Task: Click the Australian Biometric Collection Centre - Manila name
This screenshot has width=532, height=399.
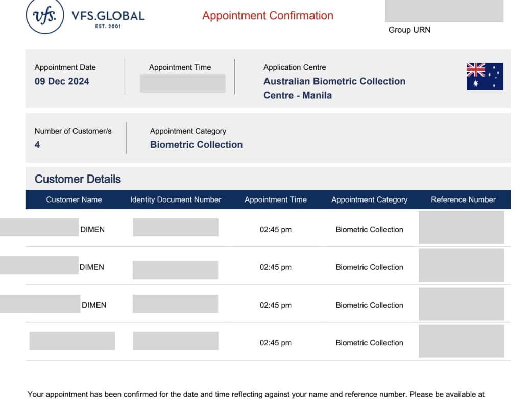Action: pyautogui.click(x=334, y=88)
